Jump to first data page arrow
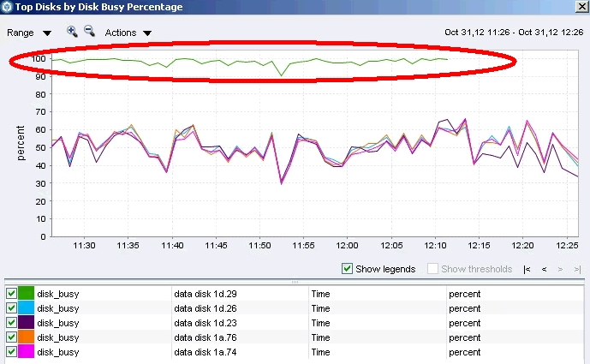The image size is (590, 364). (527, 269)
